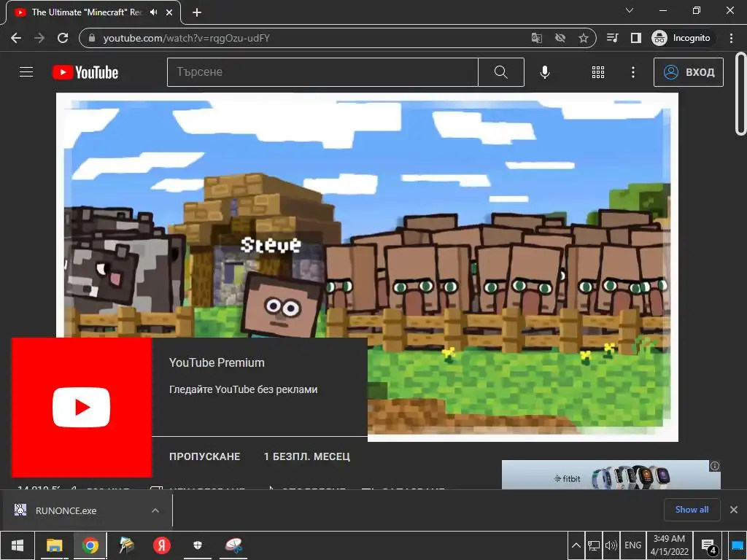Open Chrome's three-dot menu
The image size is (747, 560).
point(731,38)
